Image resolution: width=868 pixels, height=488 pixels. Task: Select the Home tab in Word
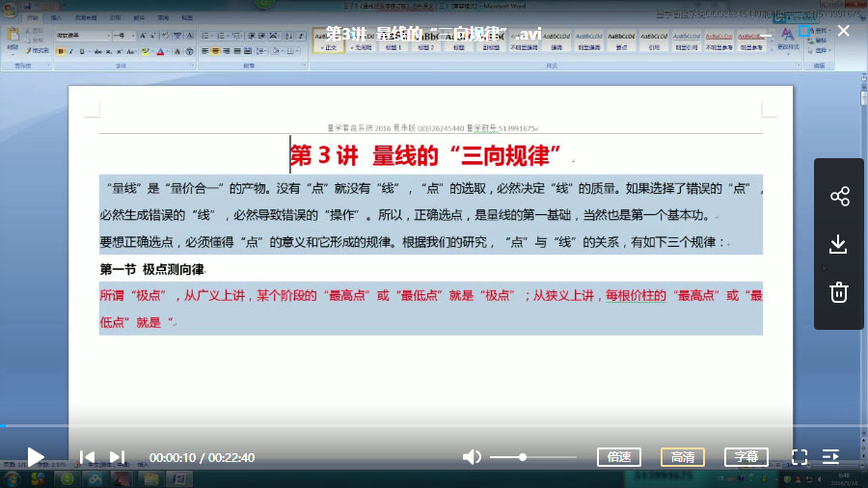[33, 18]
